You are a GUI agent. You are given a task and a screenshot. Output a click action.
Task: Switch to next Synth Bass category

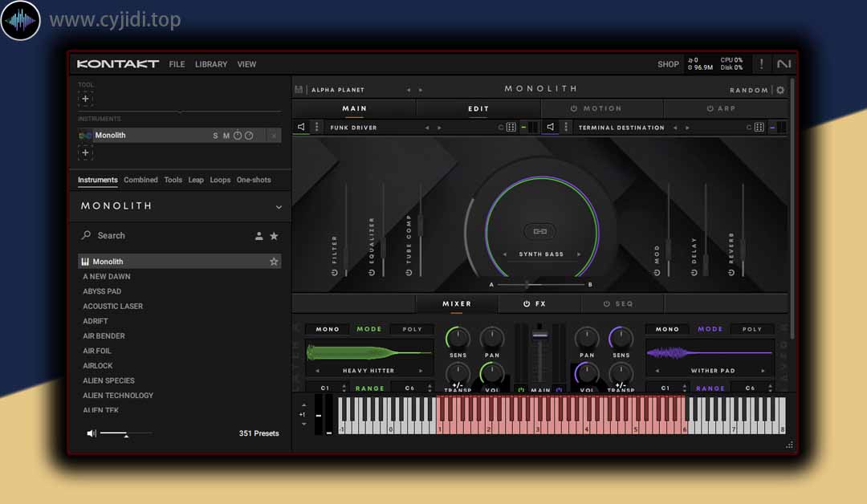[579, 254]
